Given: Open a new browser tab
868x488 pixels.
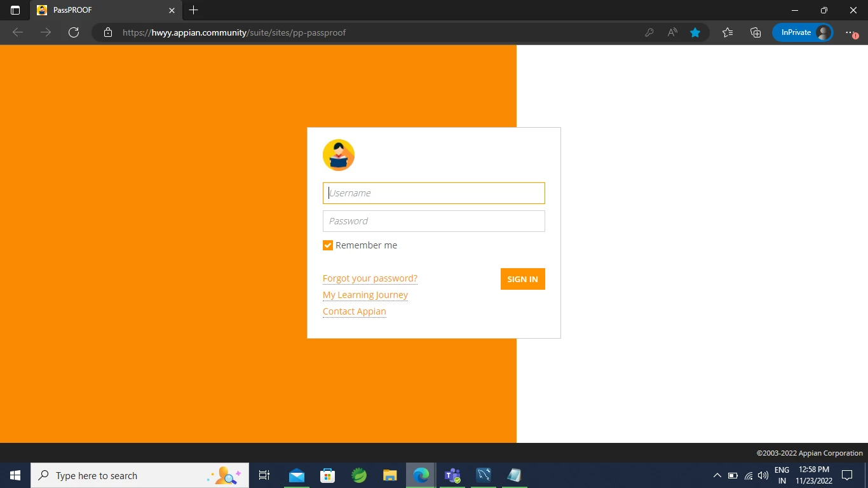Looking at the screenshot, I should coord(194,10).
